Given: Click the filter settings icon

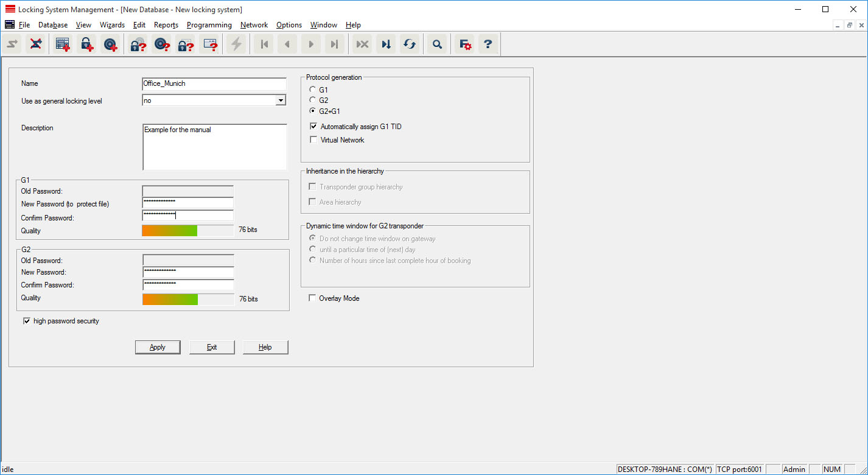Looking at the screenshot, I should click(465, 44).
